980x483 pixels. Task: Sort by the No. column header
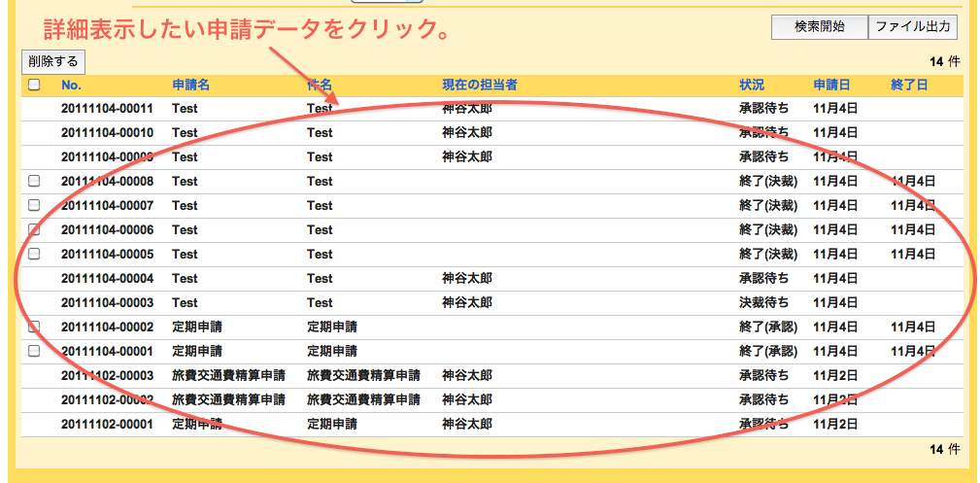(x=71, y=86)
